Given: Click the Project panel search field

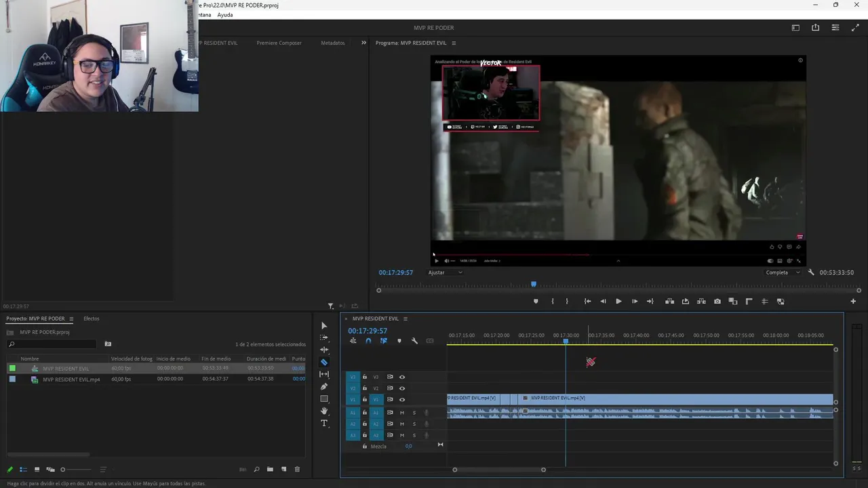Looking at the screenshot, I should (x=51, y=344).
